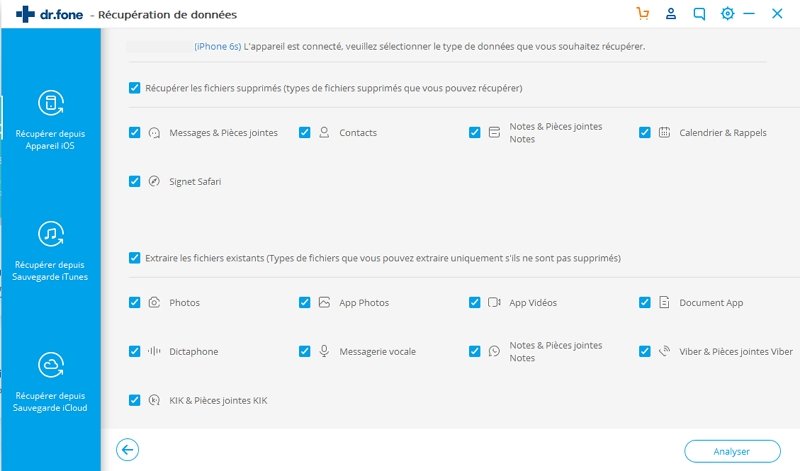800x471 pixels.
Task: Go back with the arrow button
Action: click(127, 450)
